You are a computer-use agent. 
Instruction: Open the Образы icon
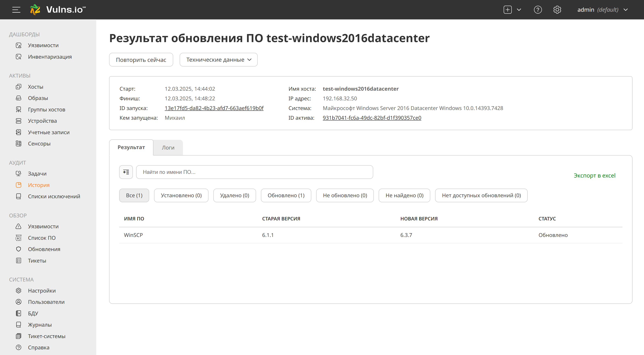[x=19, y=98]
